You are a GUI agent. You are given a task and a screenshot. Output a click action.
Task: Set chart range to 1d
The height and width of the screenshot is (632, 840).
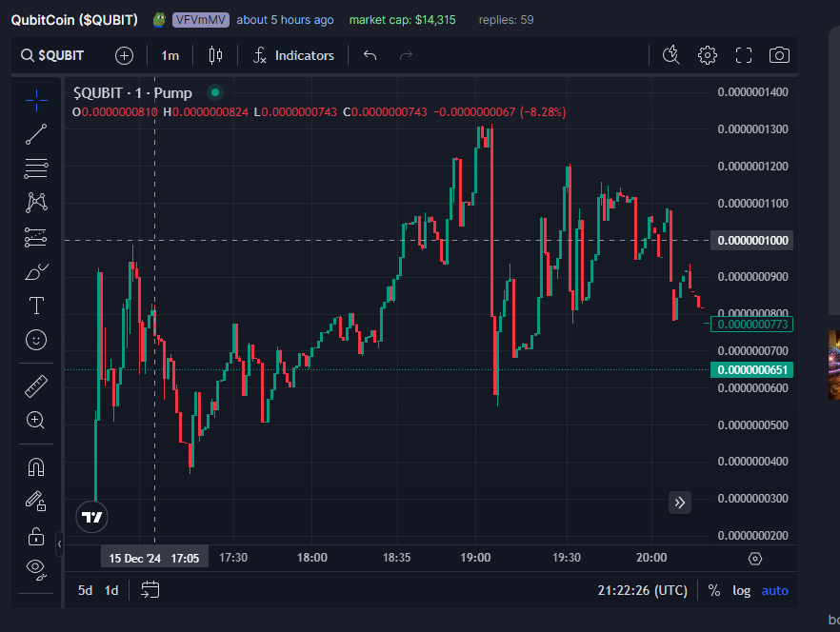click(x=111, y=590)
